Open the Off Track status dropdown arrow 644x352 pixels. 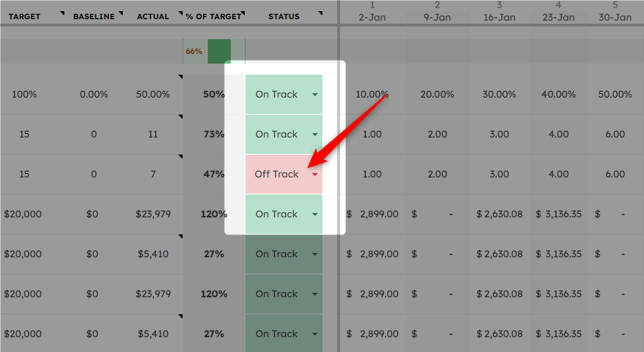[315, 175]
